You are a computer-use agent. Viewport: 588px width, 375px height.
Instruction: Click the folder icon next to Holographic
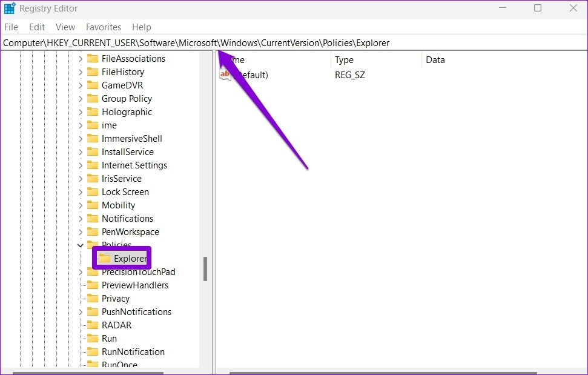click(x=93, y=112)
